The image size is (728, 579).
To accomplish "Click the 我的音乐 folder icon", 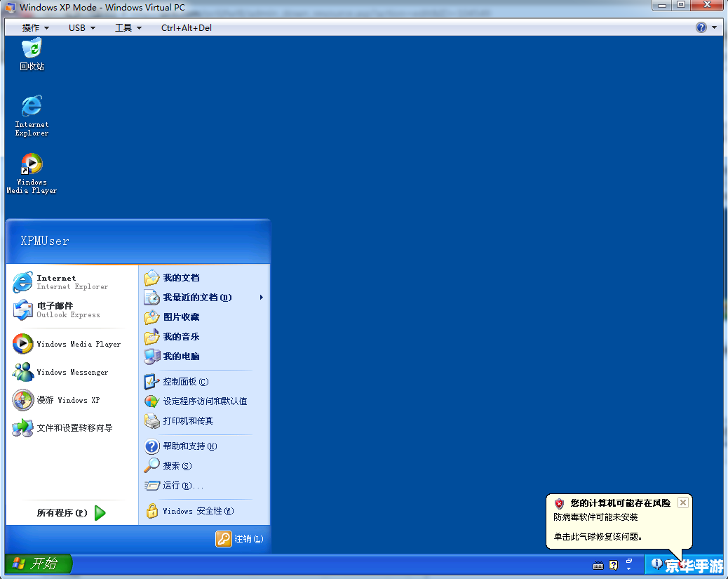I will coord(151,336).
